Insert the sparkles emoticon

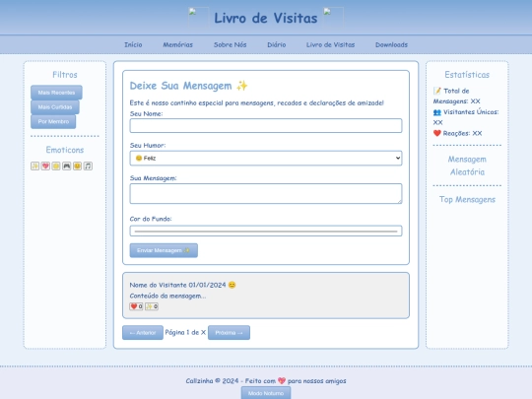(x=34, y=166)
